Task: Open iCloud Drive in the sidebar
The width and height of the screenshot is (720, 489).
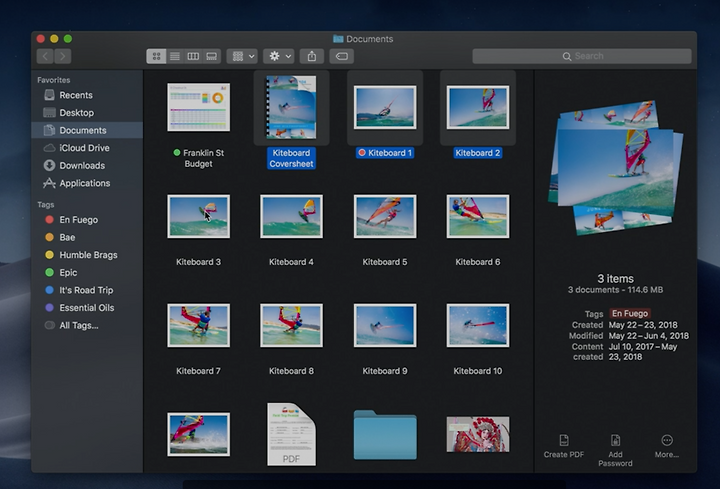Action: pyautogui.click(x=87, y=148)
